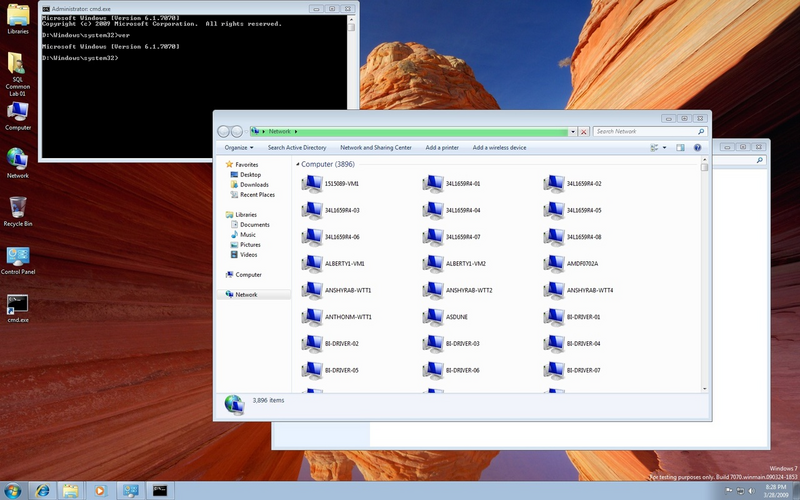Toggle the preview pane icon

[680, 148]
